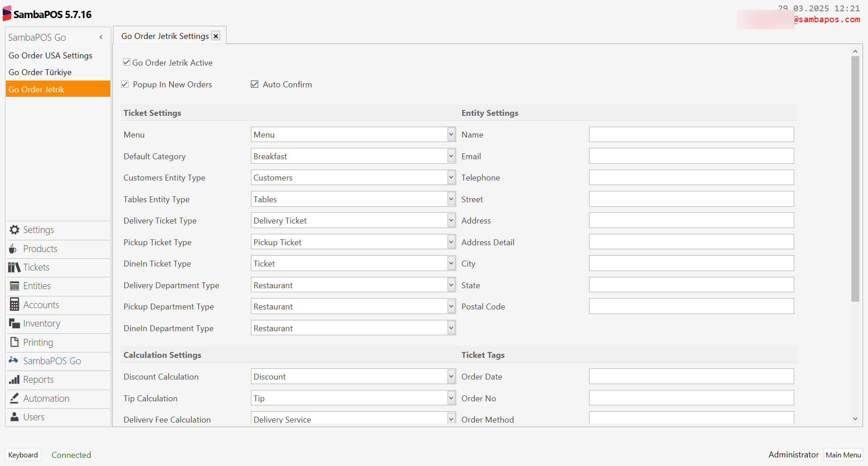The height and width of the screenshot is (466, 868).
Task: Uncheck Go Order Jetrik Active
Action: [127, 62]
